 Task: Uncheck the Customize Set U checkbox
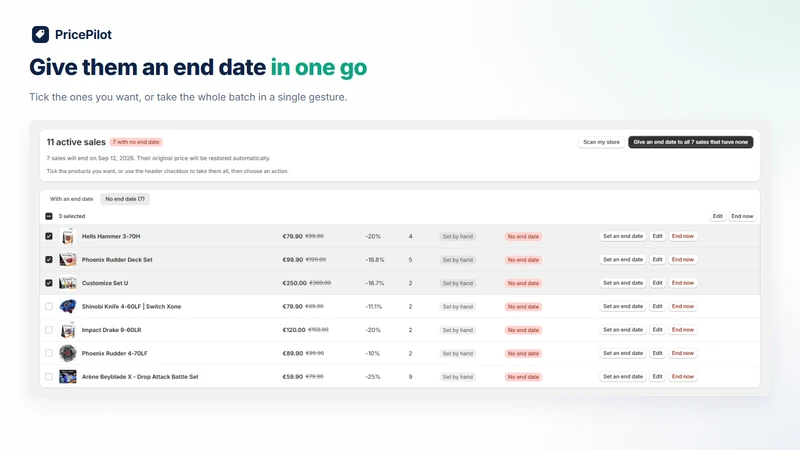pyautogui.click(x=49, y=283)
